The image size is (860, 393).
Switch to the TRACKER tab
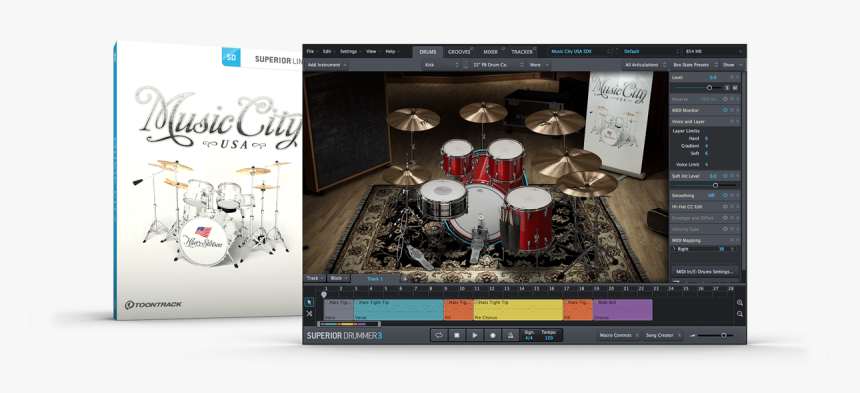click(522, 52)
